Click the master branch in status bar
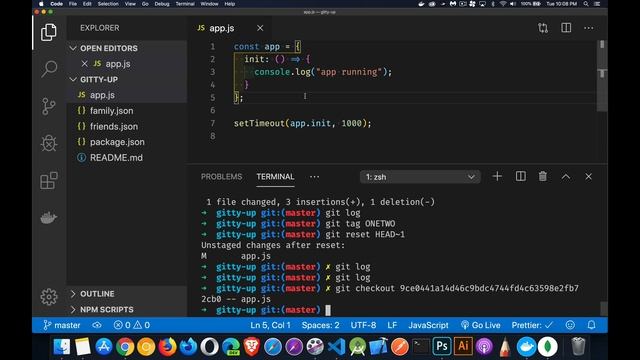This screenshot has width=640, height=360. [62, 325]
